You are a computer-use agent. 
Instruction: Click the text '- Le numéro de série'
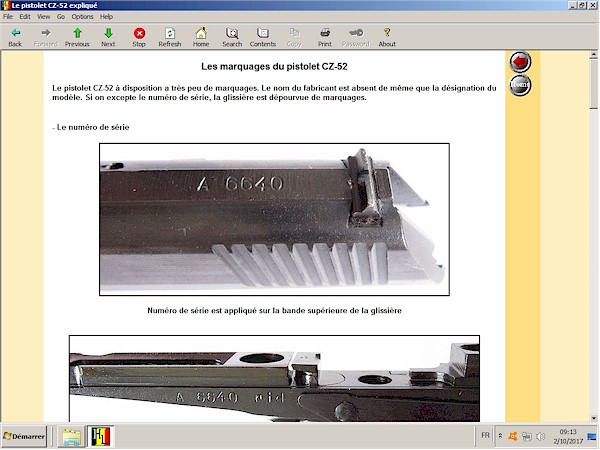coord(91,127)
